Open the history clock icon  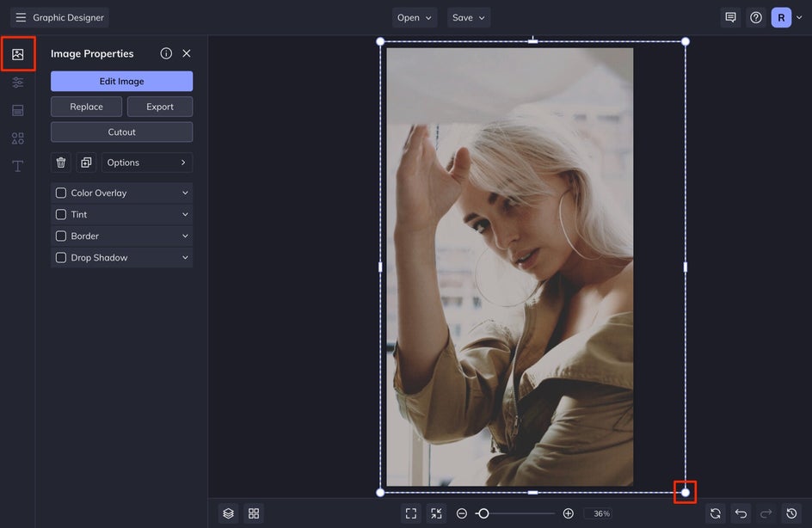[791, 513]
